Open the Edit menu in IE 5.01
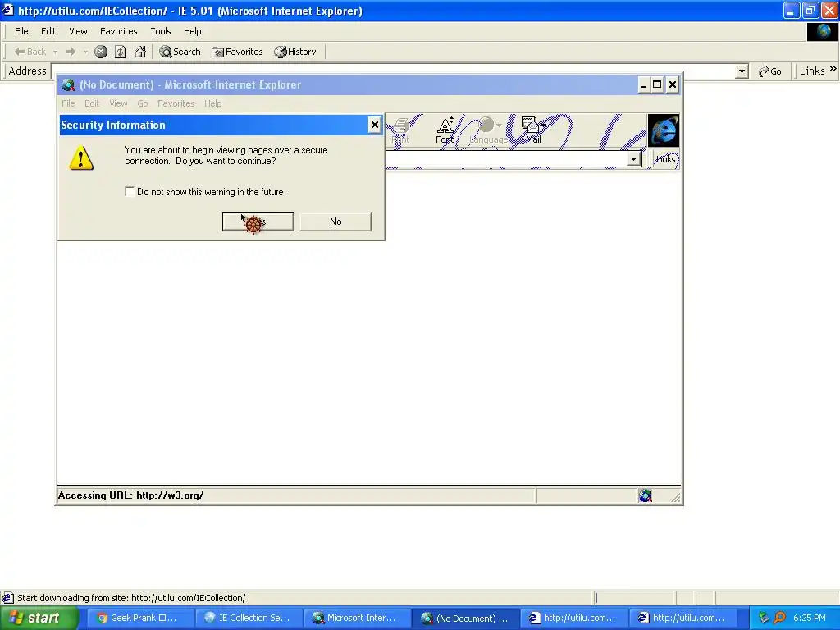The image size is (840, 630). [48, 31]
